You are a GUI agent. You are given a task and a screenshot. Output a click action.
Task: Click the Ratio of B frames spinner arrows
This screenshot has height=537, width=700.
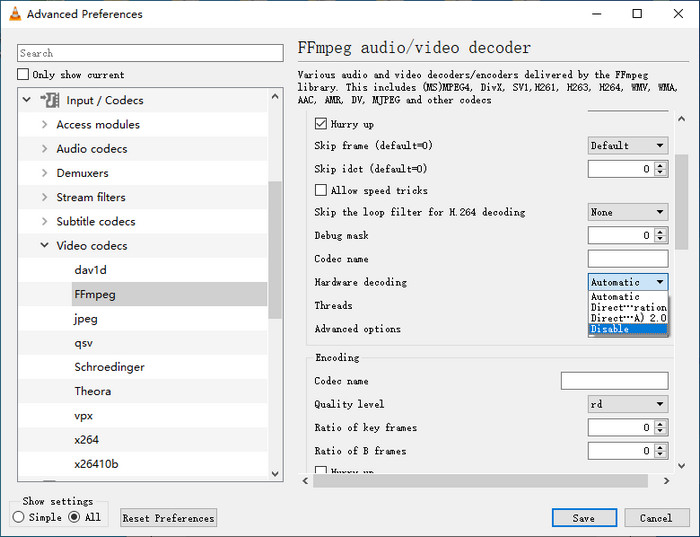coord(660,451)
